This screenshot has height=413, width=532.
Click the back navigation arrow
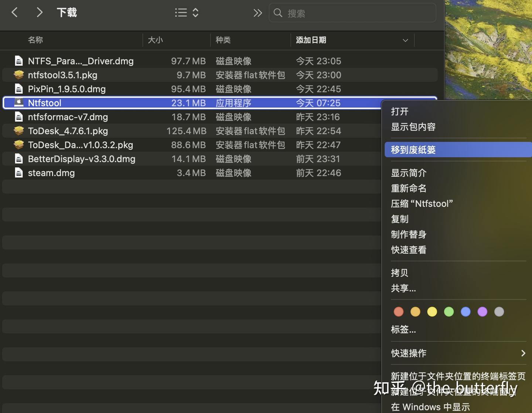[x=14, y=12]
